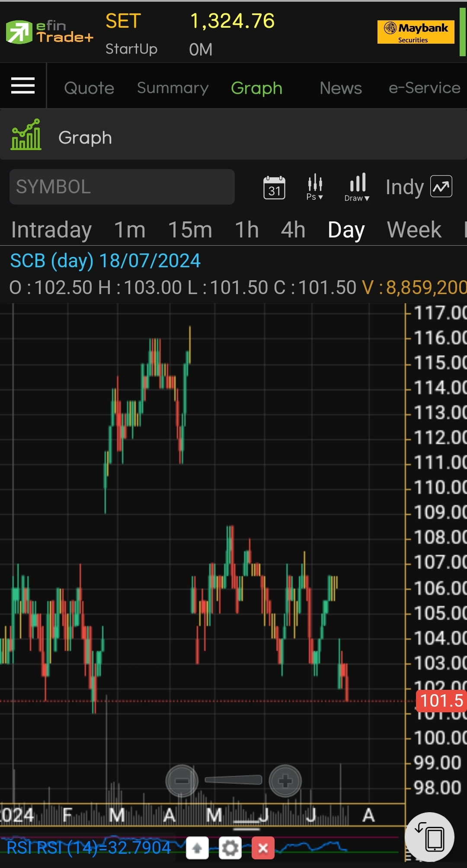
Task: Tap the StartUp market label
Action: (131, 49)
